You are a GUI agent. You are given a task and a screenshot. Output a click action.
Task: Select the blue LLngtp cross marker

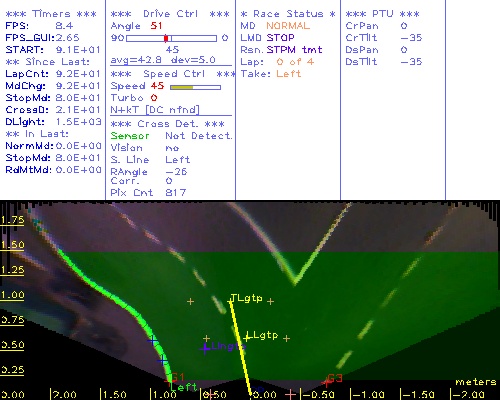pyautogui.click(x=205, y=349)
